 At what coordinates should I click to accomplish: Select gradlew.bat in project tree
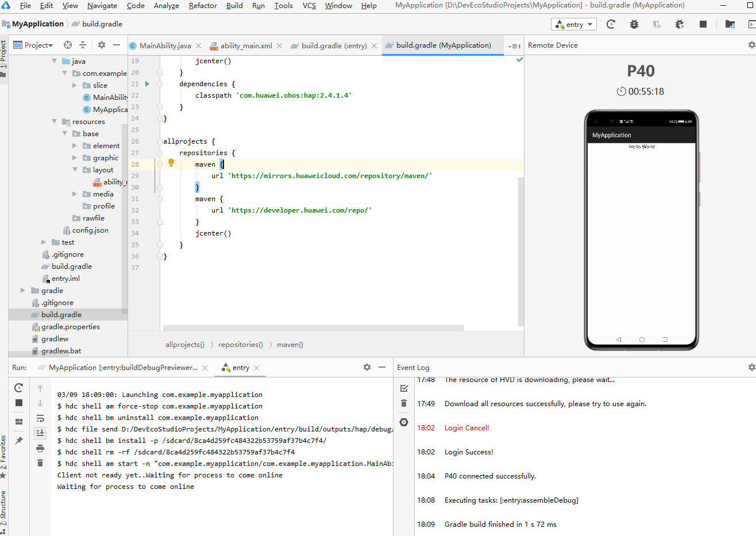tap(61, 350)
